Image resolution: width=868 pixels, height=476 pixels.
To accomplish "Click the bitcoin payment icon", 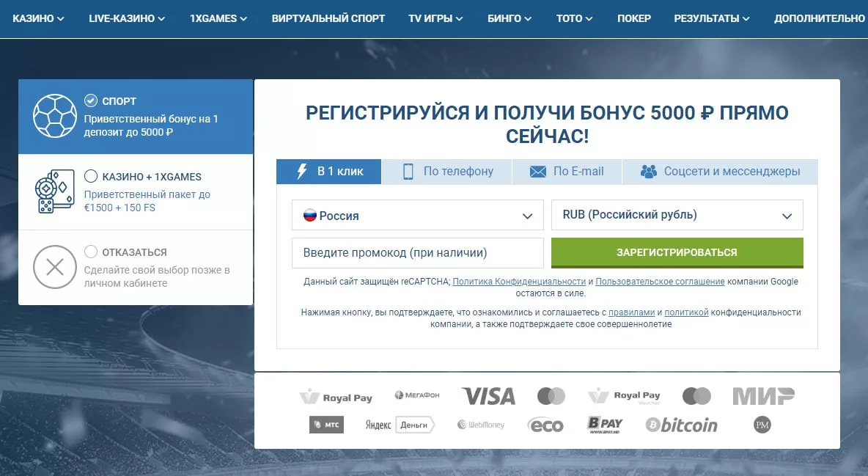I will pyautogui.click(x=680, y=424).
